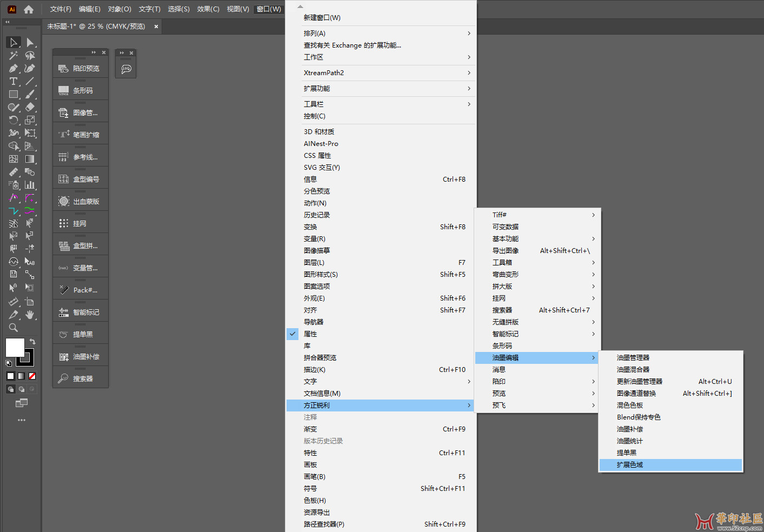Choose 油墨管理器 menu entry
This screenshot has height=532, width=764.
[670, 358]
